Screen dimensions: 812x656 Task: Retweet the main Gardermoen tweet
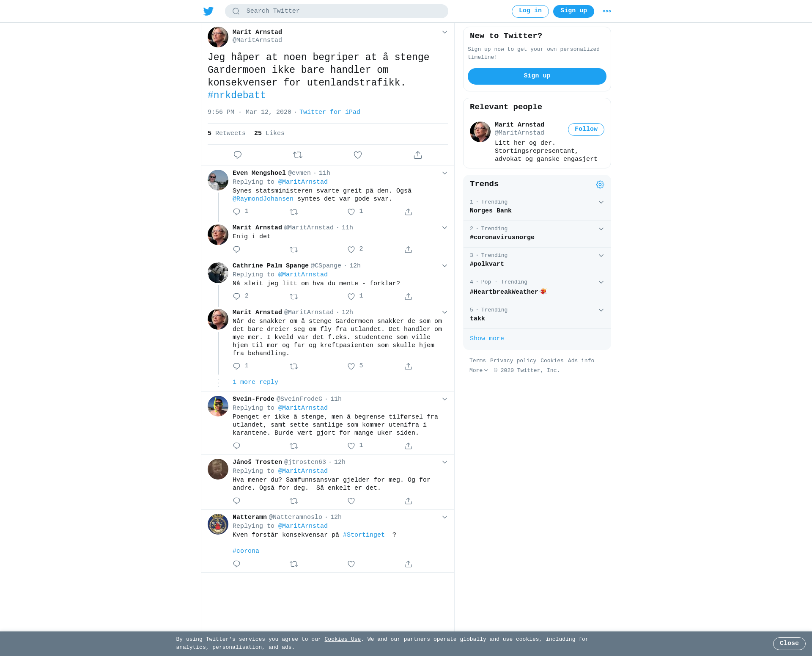tap(298, 155)
